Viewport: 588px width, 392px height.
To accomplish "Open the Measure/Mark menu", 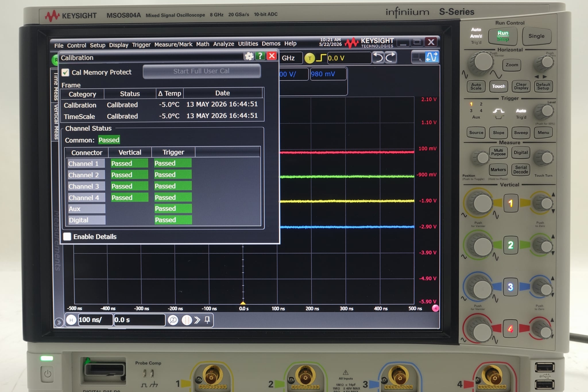I will click(173, 44).
